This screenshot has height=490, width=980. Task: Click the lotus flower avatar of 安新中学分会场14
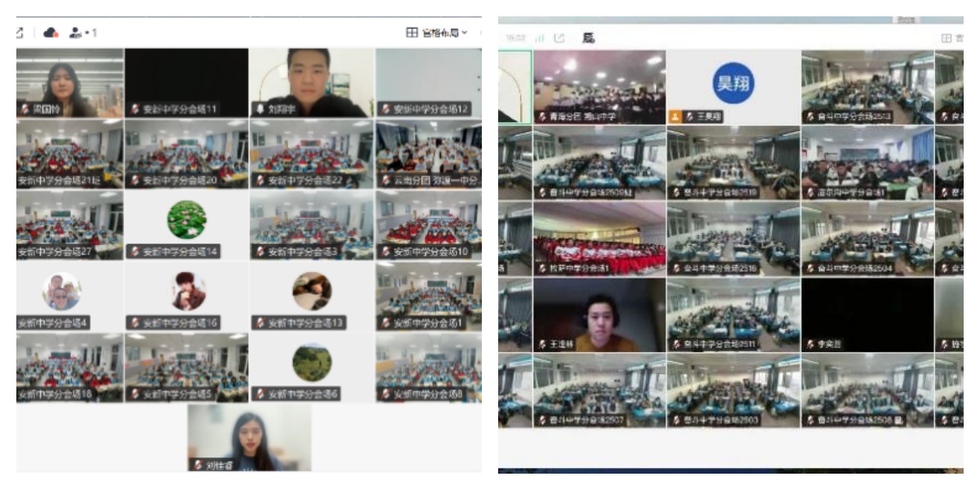point(186,220)
